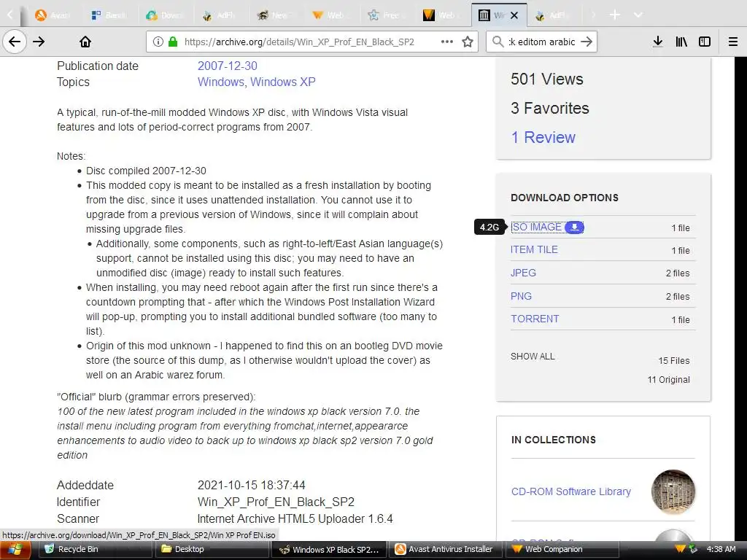This screenshot has width=747, height=560.
Task: Open the Library bookshelf icon
Action: [681, 42]
